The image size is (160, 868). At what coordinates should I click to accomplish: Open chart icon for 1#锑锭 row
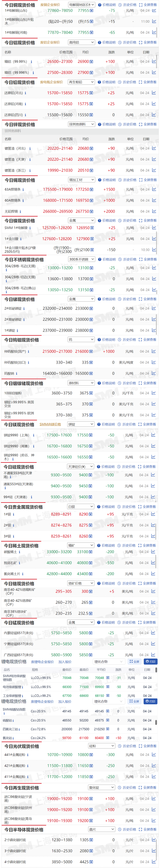[x=154, y=330]
